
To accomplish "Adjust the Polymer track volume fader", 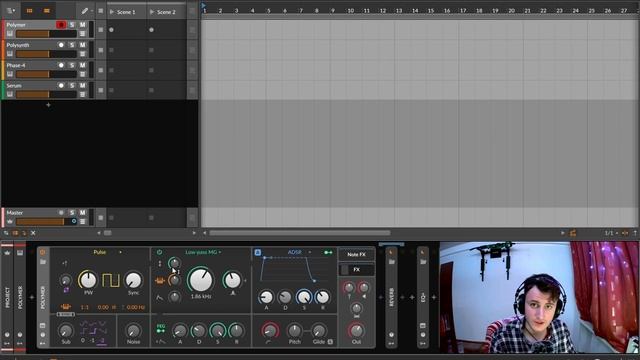I will tap(46, 34).
